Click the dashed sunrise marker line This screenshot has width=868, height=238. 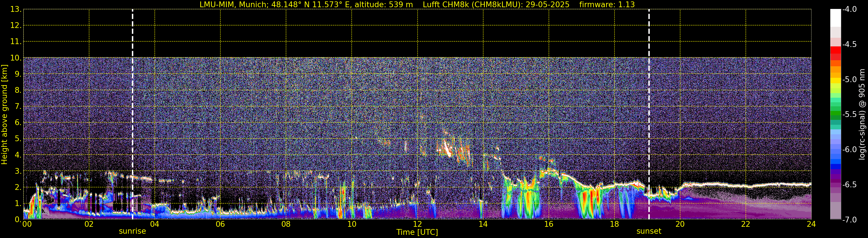point(132,114)
